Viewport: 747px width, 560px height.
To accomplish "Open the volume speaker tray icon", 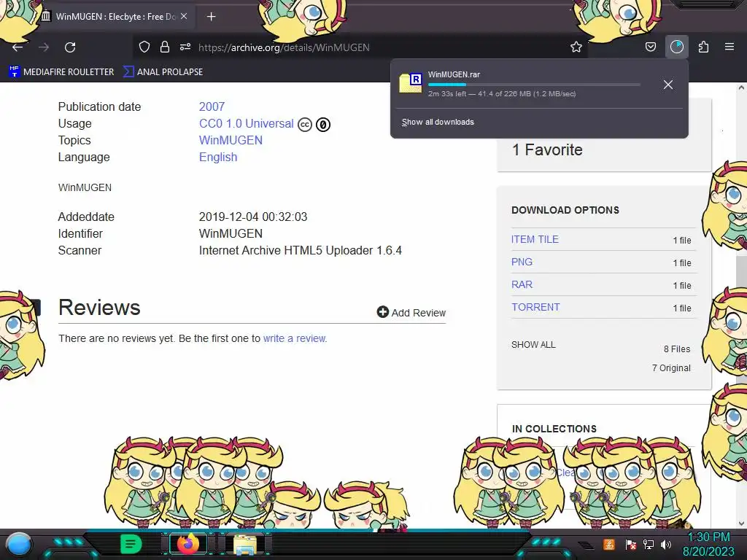I will tap(666, 544).
